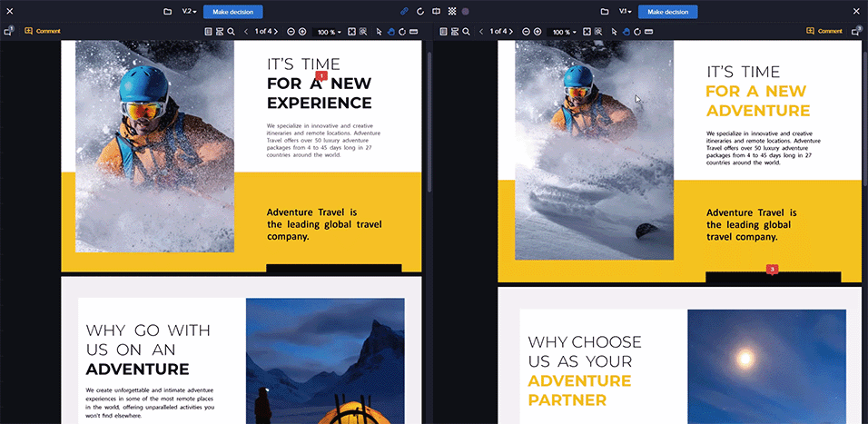This screenshot has width=868, height=424.
Task: Zoom in in left pane
Action: tap(302, 32)
